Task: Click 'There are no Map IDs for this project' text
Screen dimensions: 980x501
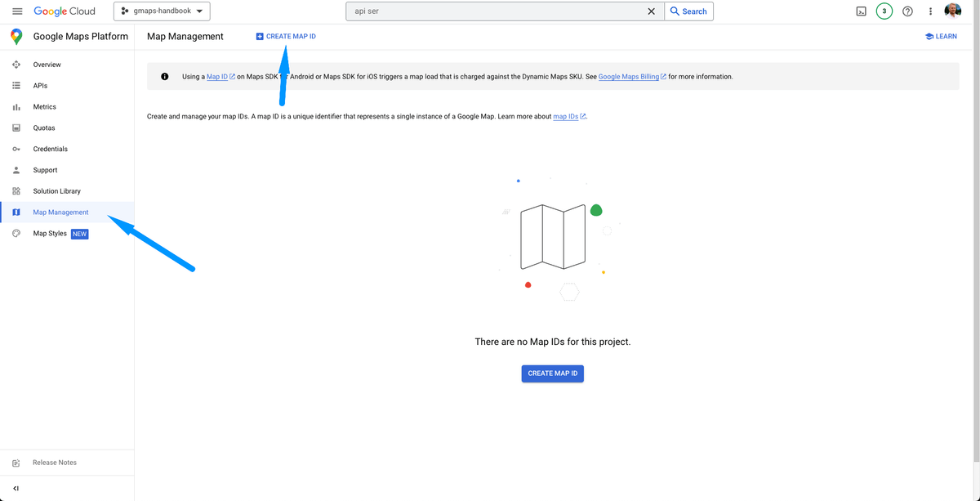Action: 553,342
